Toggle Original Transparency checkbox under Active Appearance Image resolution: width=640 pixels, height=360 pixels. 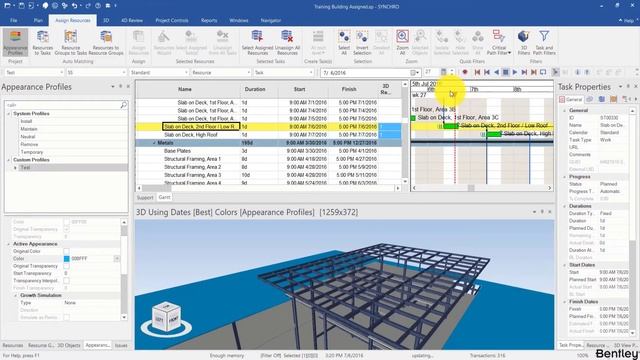tap(67, 266)
